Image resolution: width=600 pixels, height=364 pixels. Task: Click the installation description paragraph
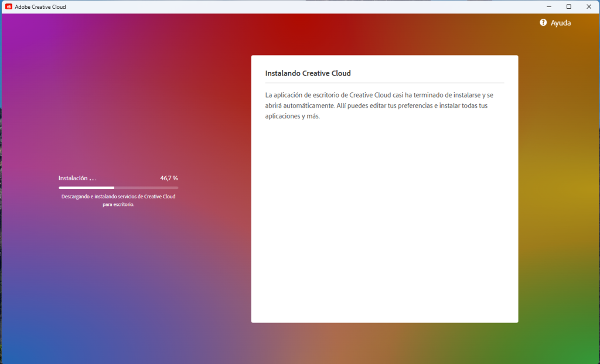coord(381,105)
